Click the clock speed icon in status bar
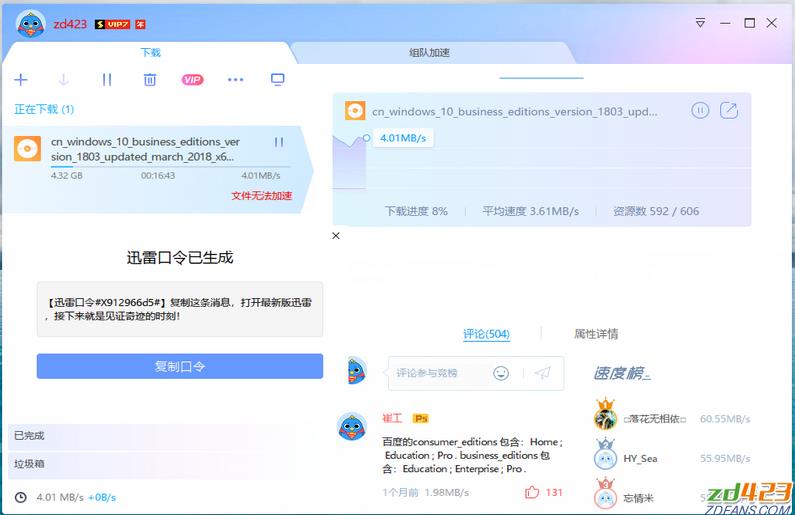This screenshot has width=795, height=515. tap(20, 497)
